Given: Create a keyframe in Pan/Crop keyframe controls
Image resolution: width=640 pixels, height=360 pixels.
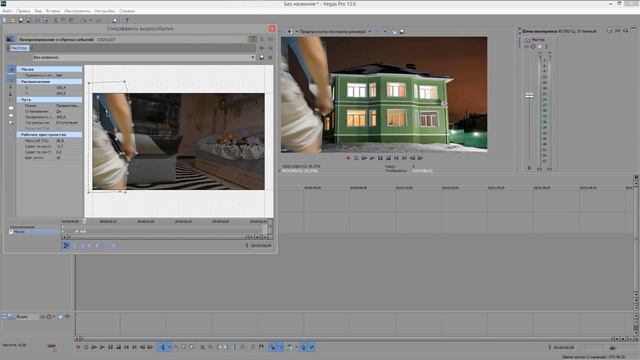Looking at the screenshot, I should tap(106, 245).
